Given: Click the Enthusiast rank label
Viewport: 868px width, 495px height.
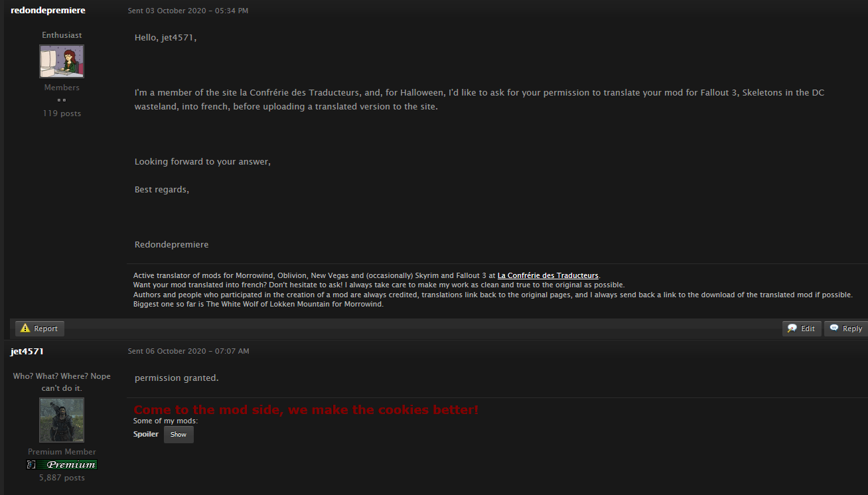Looking at the screenshot, I should [62, 35].
